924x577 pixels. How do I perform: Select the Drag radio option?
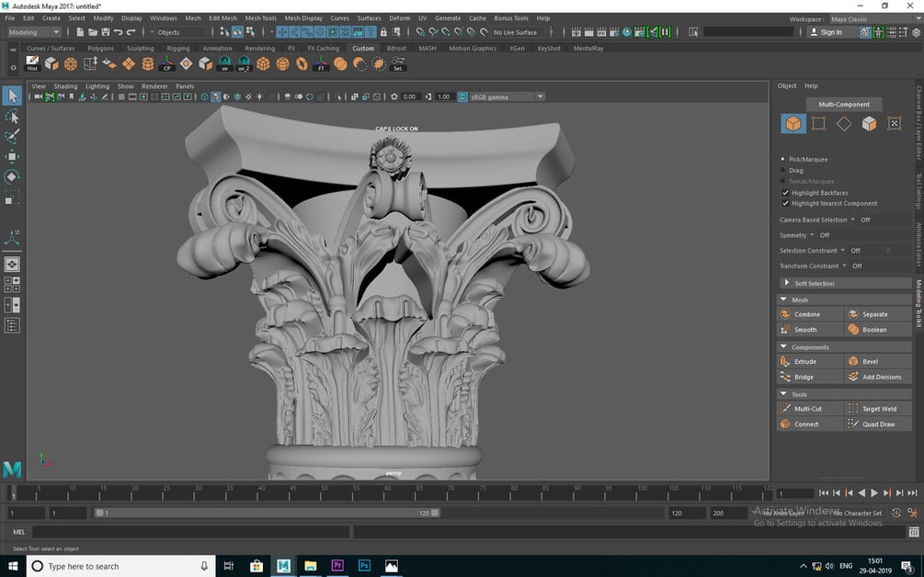click(783, 170)
